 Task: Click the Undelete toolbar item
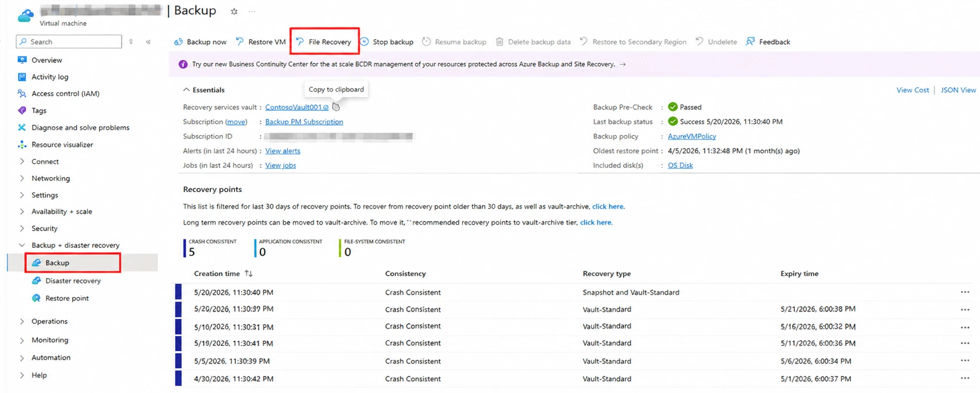[716, 42]
